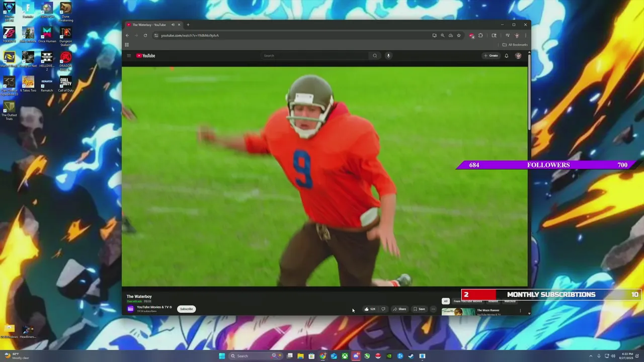
Task: Open the Once Human desktop shortcut
Action: tap(47, 35)
